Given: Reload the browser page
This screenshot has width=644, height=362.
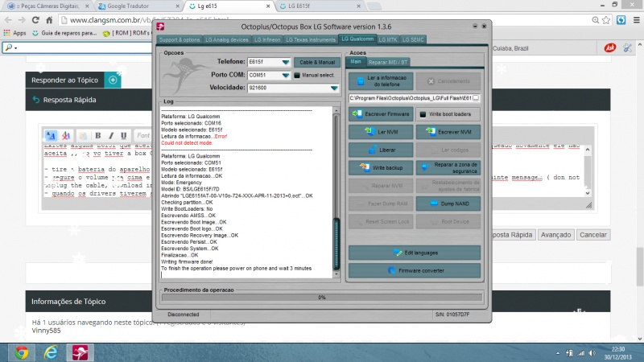Looking at the screenshot, I should pos(35,20).
